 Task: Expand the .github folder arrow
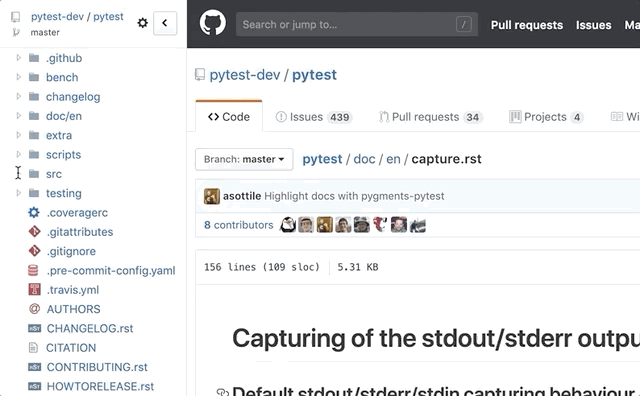[x=18, y=58]
